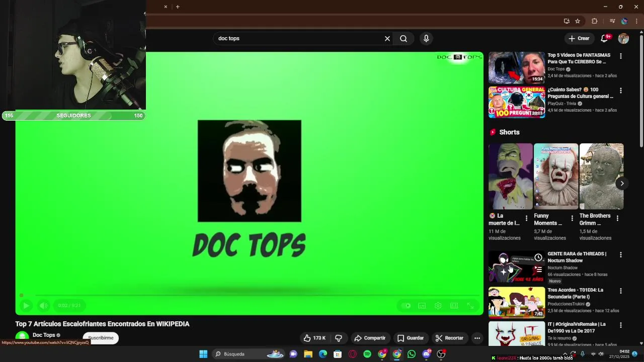This screenshot has height=362, width=644.
Task: Open options for 'IT | #OriginalVsRemake' video
Action: coord(621,325)
